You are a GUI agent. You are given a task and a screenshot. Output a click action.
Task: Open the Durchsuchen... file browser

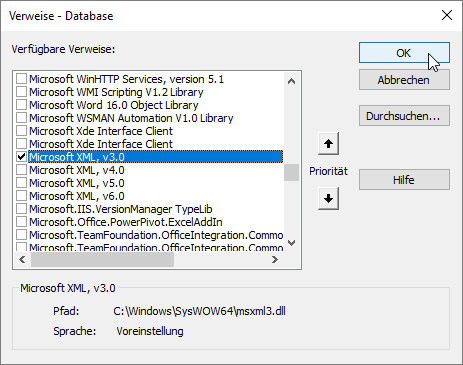[404, 116]
